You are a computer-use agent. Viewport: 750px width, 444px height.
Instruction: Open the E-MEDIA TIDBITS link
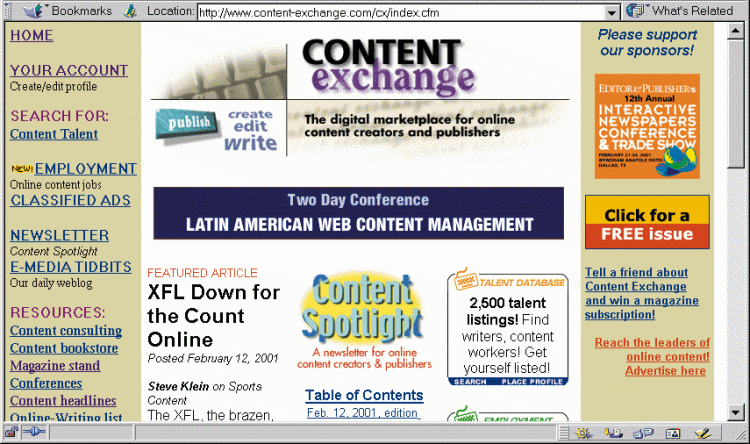71,266
